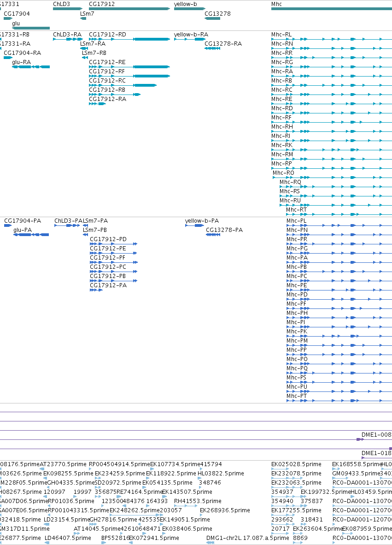The image size is (392, 545).
Task: Click the DME1-008 feature label
Action: coord(376,435)
